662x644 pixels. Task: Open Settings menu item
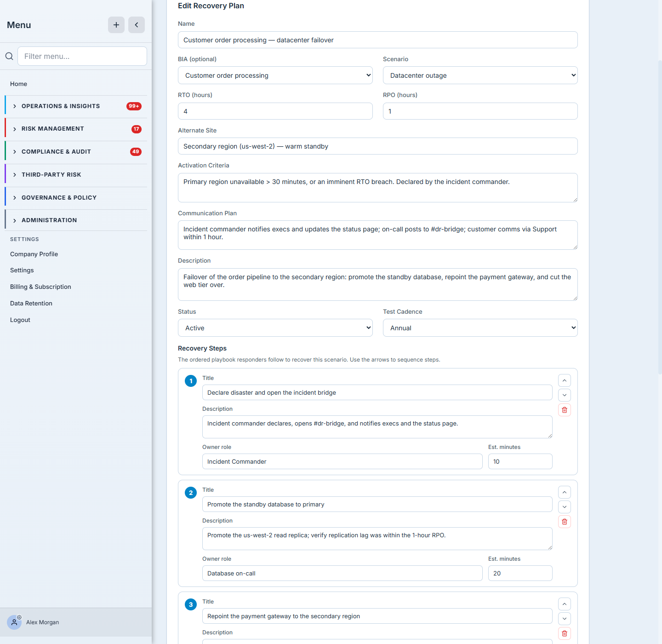[22, 270]
